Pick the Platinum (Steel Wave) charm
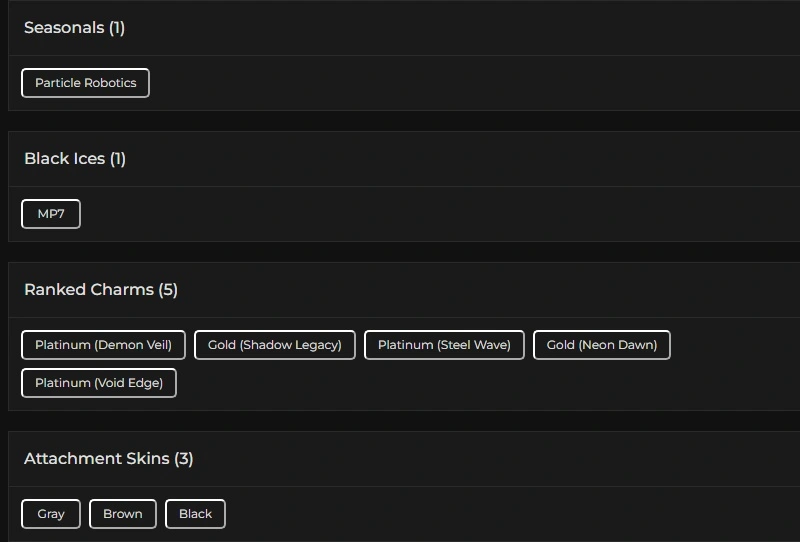 (x=444, y=345)
